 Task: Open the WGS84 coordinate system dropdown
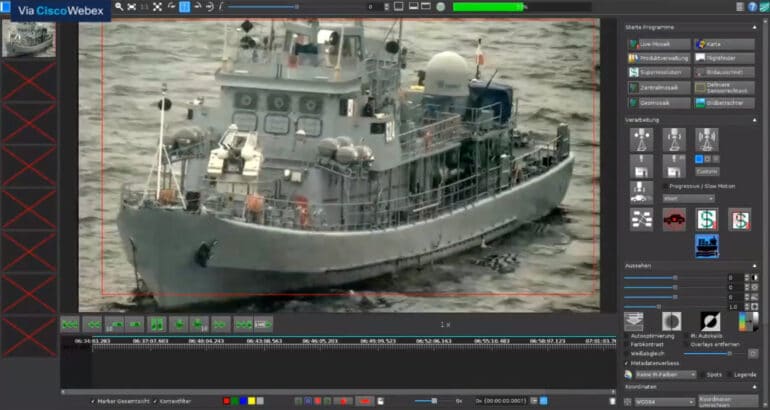click(x=662, y=400)
